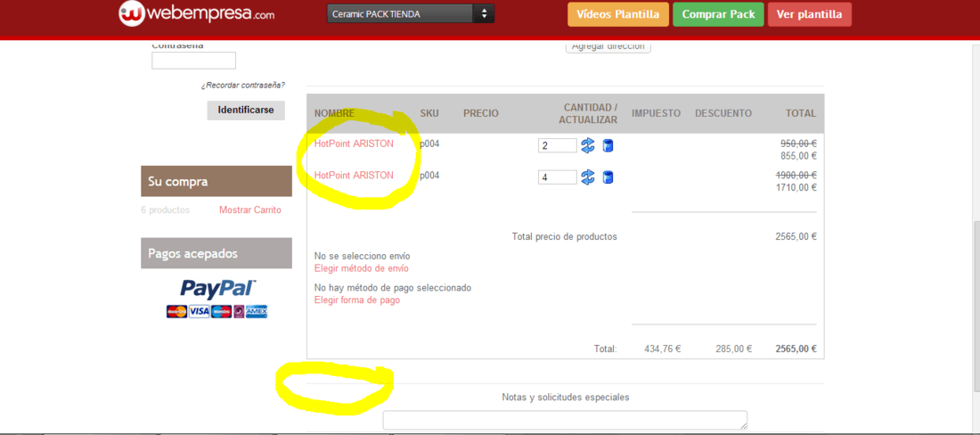Click the Su compra panel heading
The height and width of the screenshot is (435, 980).
[216, 181]
